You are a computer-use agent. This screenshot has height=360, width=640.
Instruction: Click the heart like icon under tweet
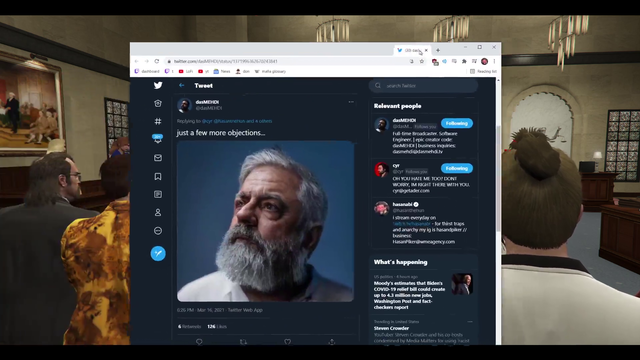pos(287,342)
